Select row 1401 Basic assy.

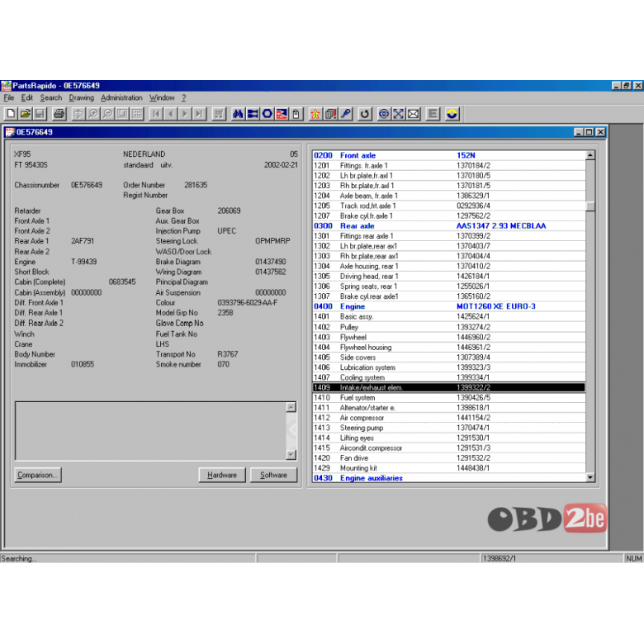pyautogui.click(x=449, y=317)
